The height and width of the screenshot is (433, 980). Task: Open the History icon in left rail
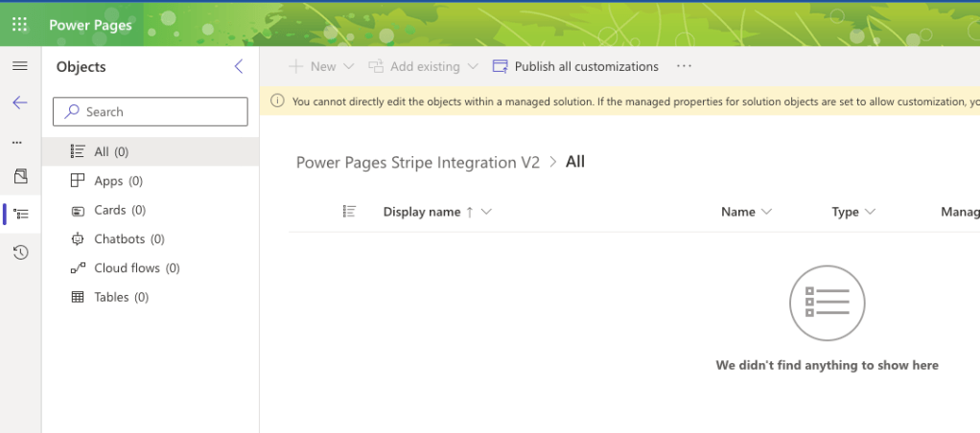20,252
